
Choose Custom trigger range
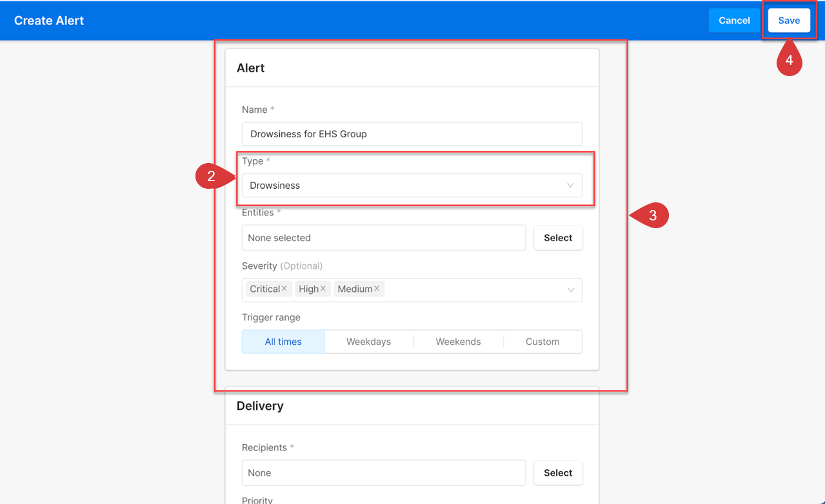pyautogui.click(x=542, y=342)
